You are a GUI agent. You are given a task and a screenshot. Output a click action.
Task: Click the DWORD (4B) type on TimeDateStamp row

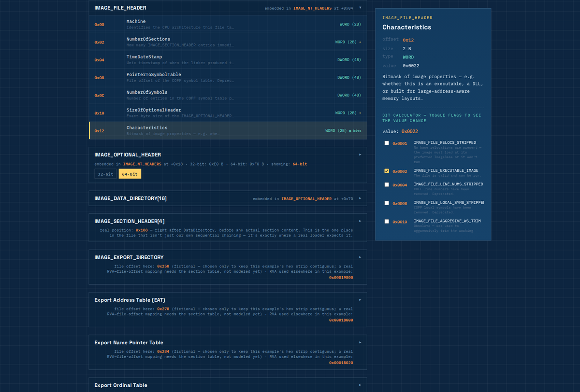tap(349, 60)
